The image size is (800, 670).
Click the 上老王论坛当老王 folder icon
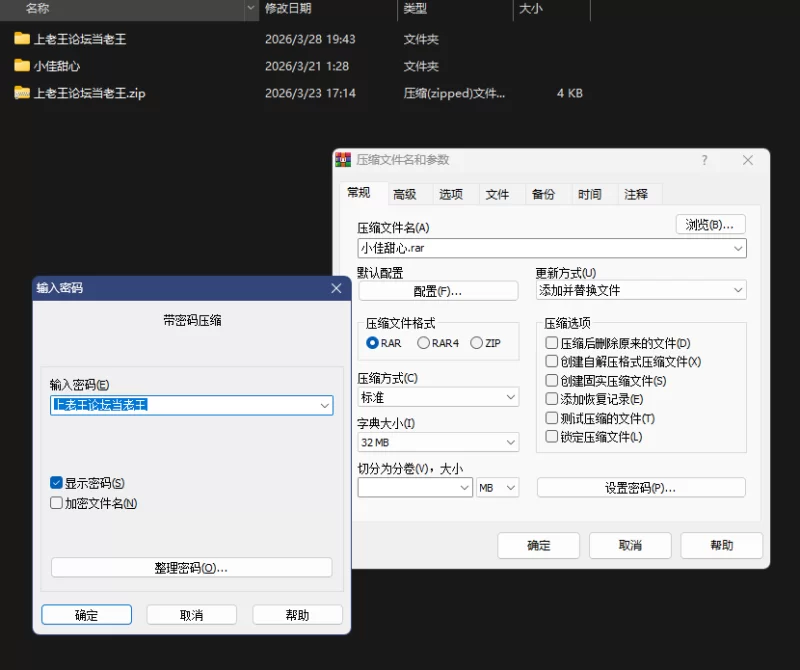click(22, 39)
